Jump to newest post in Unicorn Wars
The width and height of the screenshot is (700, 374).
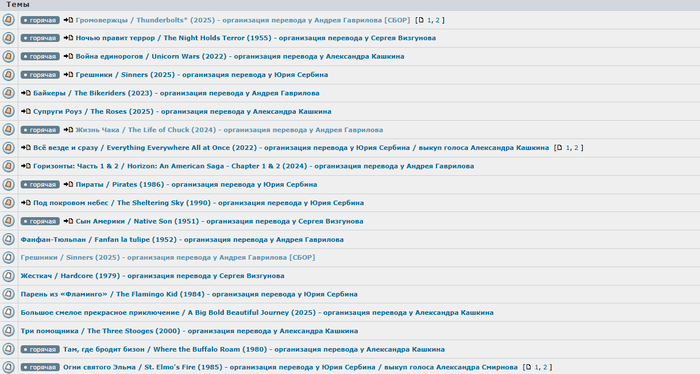(x=68, y=56)
